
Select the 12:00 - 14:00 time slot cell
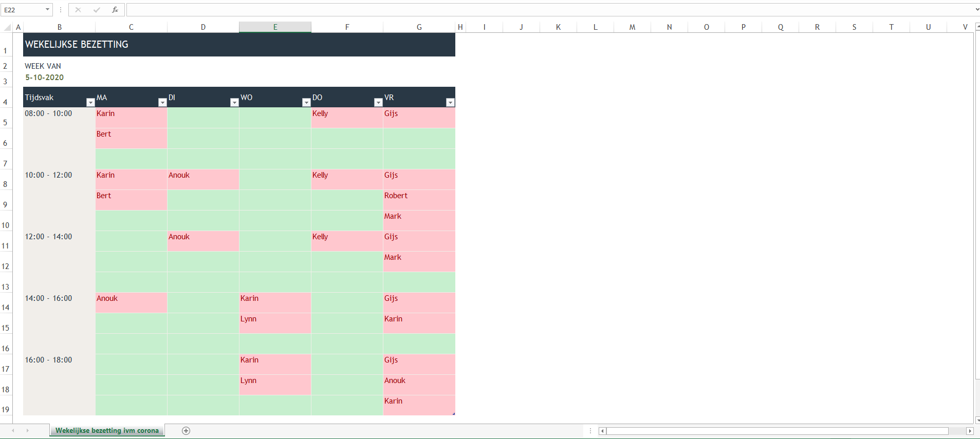pyautogui.click(x=59, y=241)
